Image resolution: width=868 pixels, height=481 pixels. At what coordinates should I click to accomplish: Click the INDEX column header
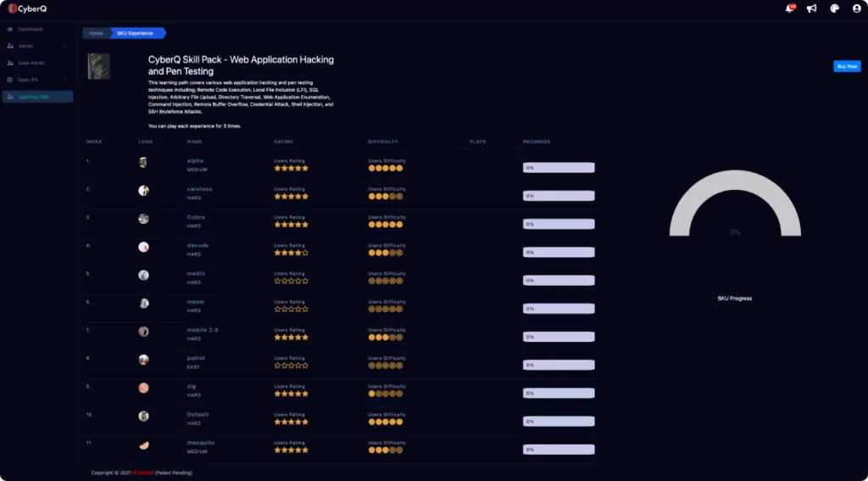[94, 142]
